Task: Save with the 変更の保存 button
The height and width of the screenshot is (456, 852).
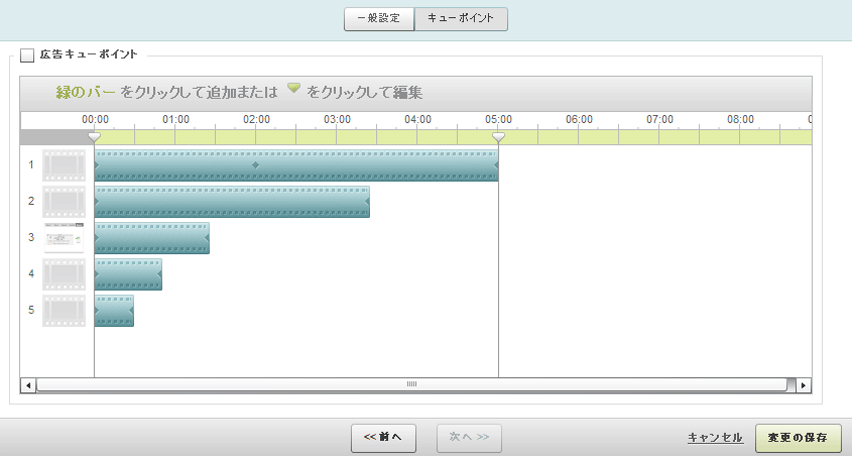Action: (798, 438)
